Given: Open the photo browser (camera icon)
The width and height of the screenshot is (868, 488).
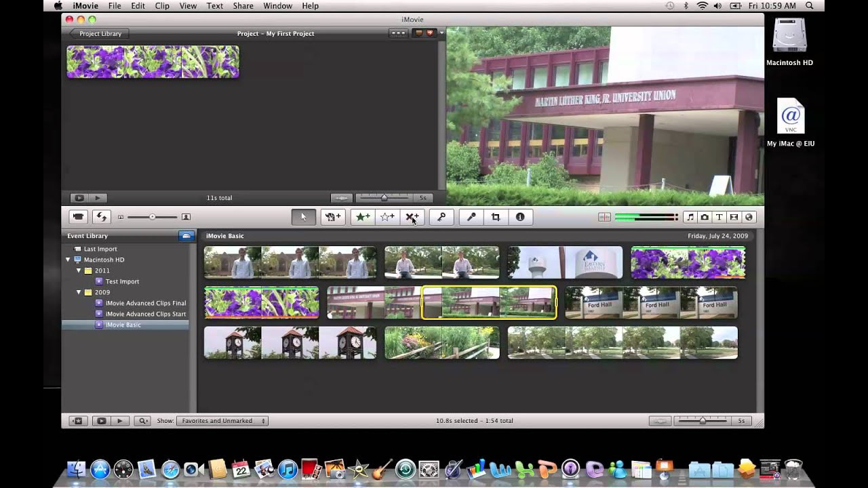Looking at the screenshot, I should pos(705,217).
